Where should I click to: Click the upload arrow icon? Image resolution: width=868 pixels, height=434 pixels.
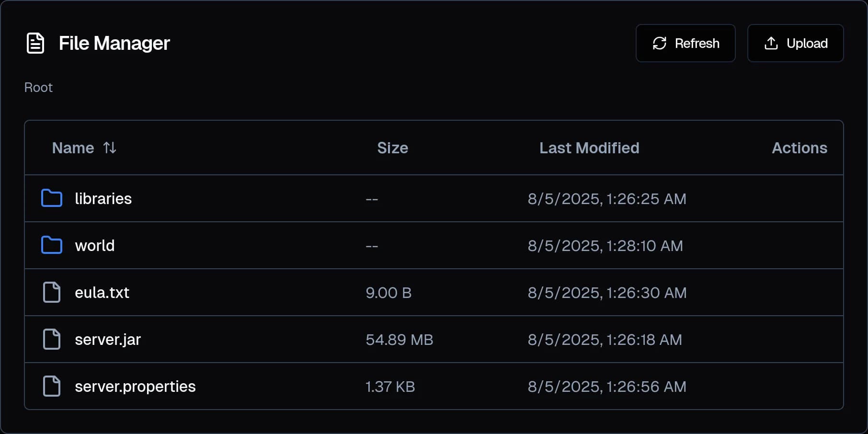(771, 43)
